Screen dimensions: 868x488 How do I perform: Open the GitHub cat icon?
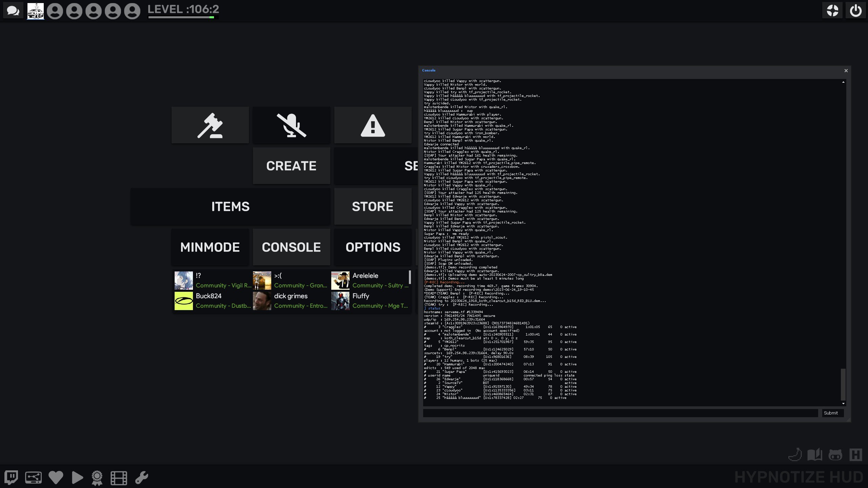click(835, 455)
